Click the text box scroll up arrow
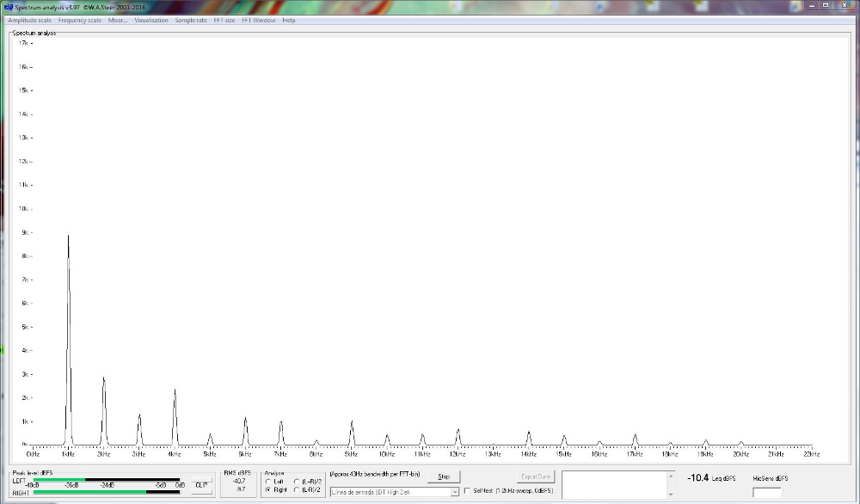 (x=671, y=476)
